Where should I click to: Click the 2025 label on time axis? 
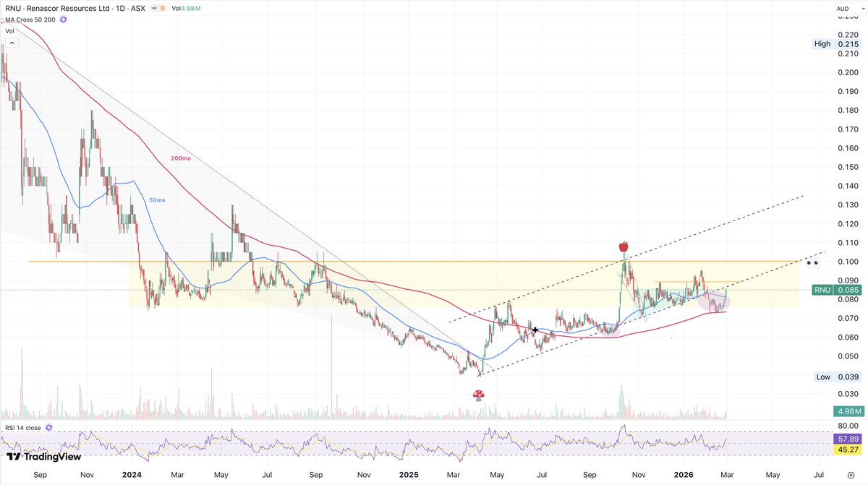click(x=409, y=475)
